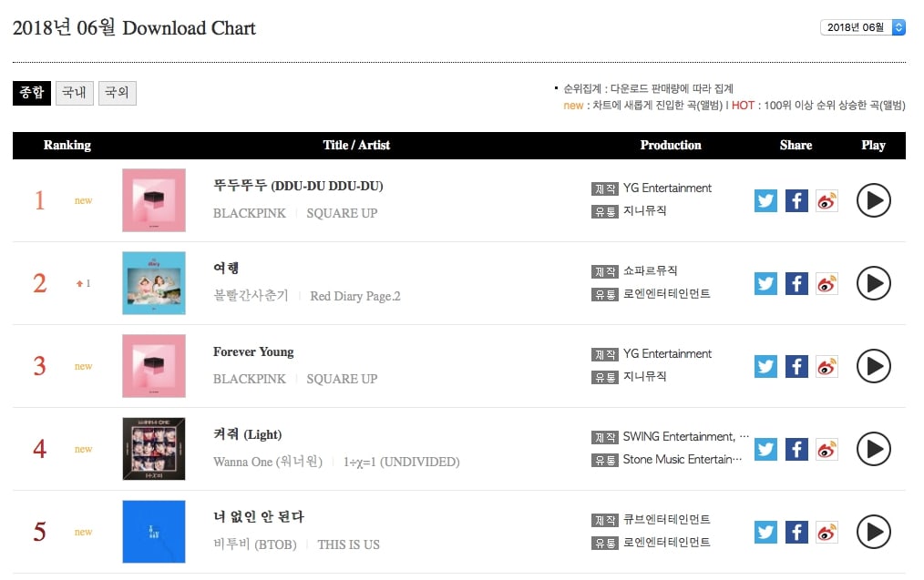Play the Forever Young track

coord(873,366)
